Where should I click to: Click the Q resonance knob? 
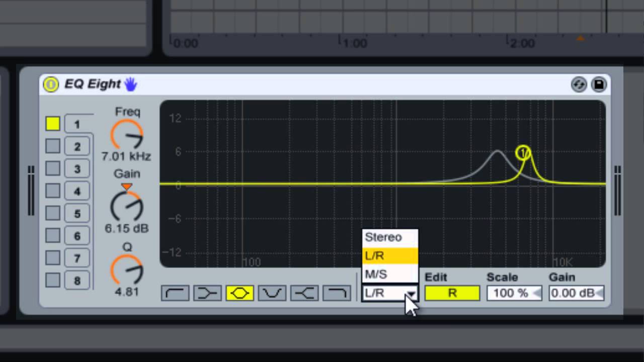point(127,269)
